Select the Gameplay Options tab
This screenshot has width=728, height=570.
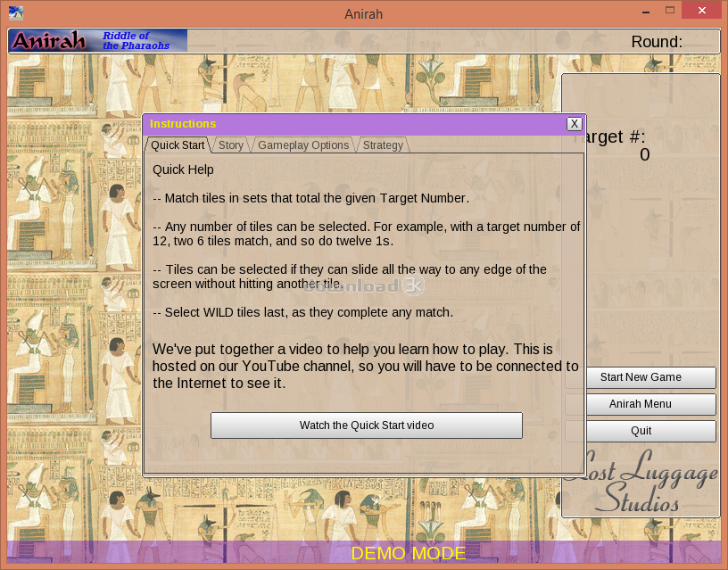click(303, 145)
